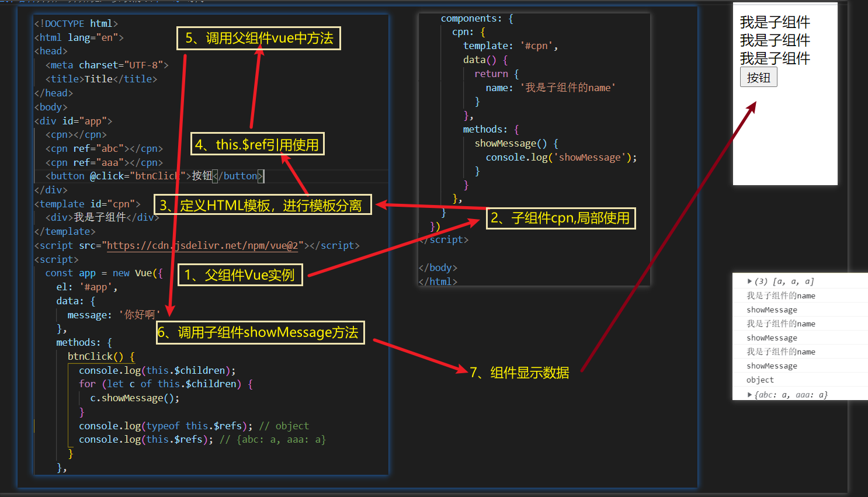Click the el: '#app' line
868x497 pixels.
pos(87,287)
